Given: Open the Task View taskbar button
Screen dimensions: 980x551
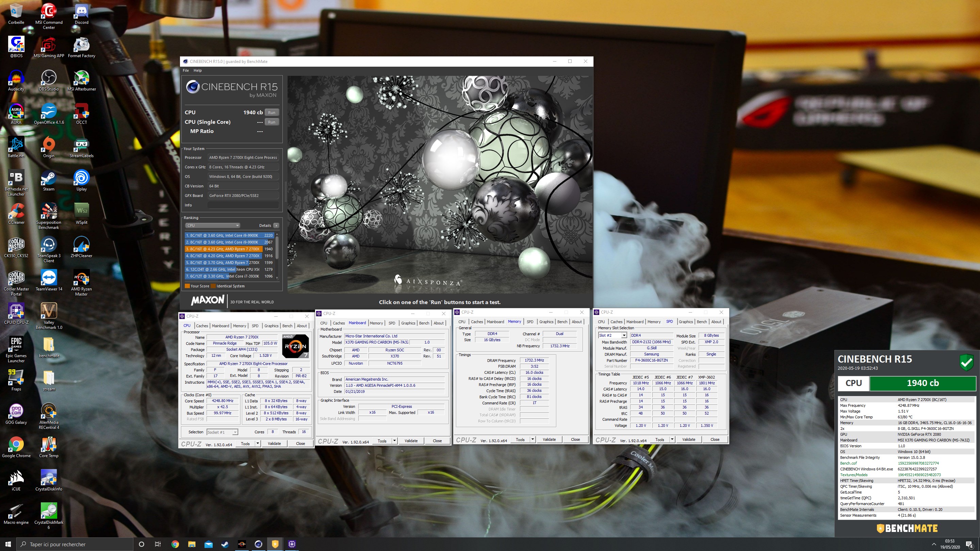Looking at the screenshot, I should (x=158, y=544).
